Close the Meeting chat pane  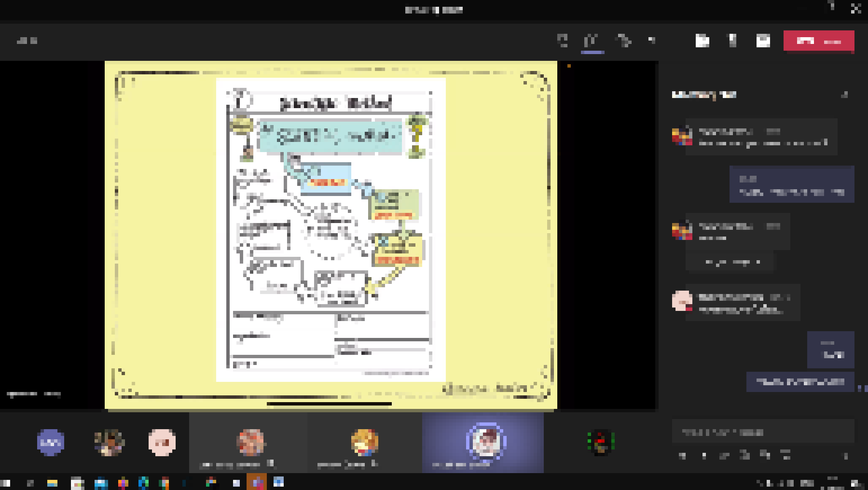[844, 95]
